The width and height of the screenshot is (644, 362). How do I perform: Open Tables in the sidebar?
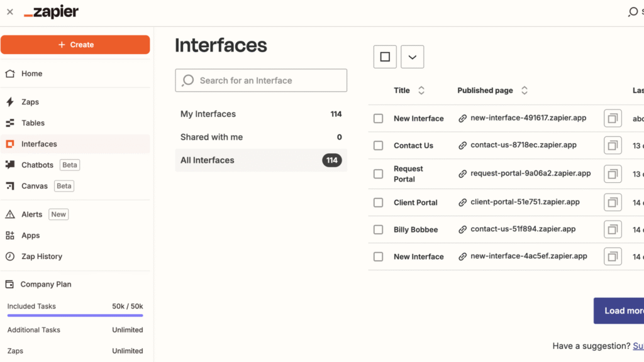coord(75,123)
